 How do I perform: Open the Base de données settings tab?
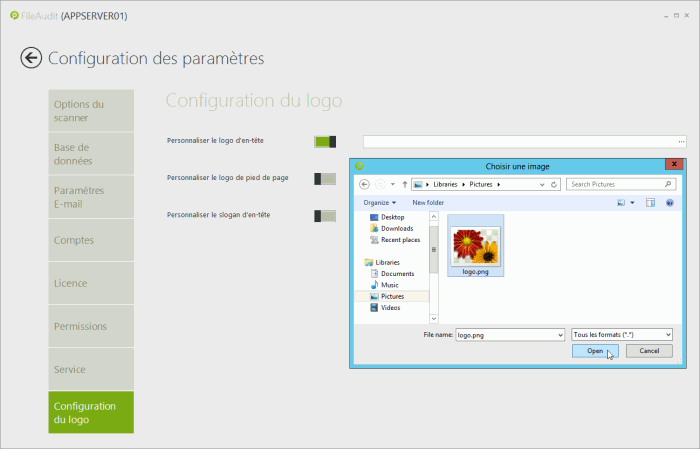click(x=91, y=154)
